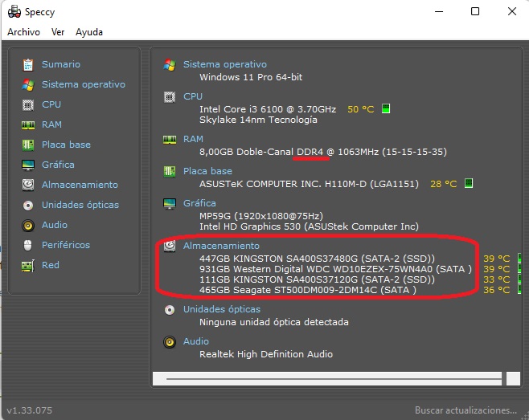The width and height of the screenshot is (529, 420).
Task: Select Sumario in the sidebar
Action: [x=61, y=64]
